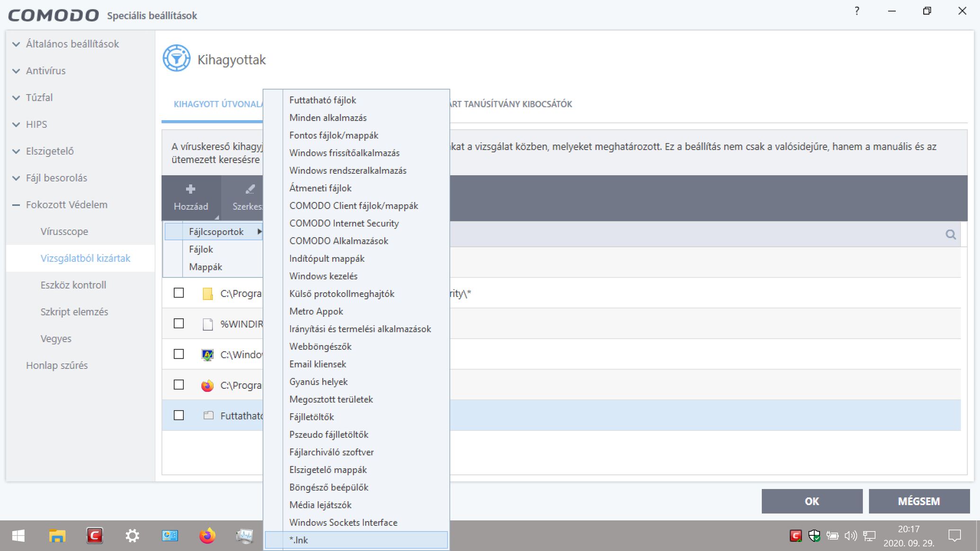The width and height of the screenshot is (980, 551).
Task: Collapse the Fokozott Védelem section
Action: click(x=16, y=205)
